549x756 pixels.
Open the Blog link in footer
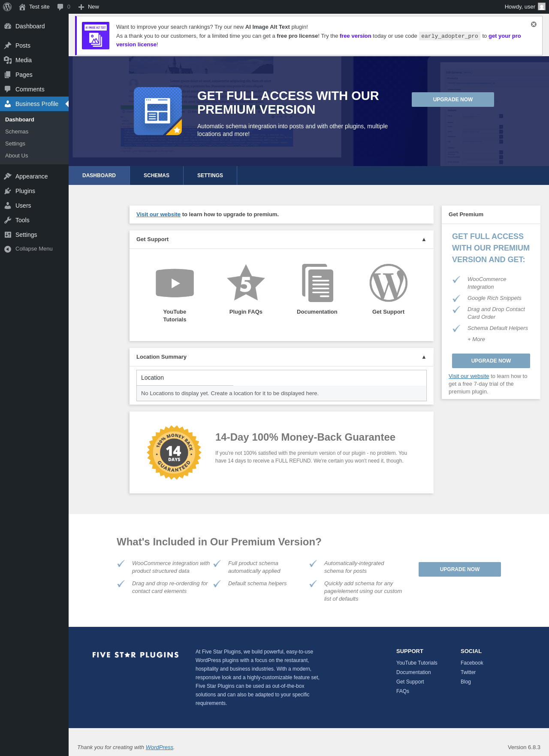click(x=466, y=682)
